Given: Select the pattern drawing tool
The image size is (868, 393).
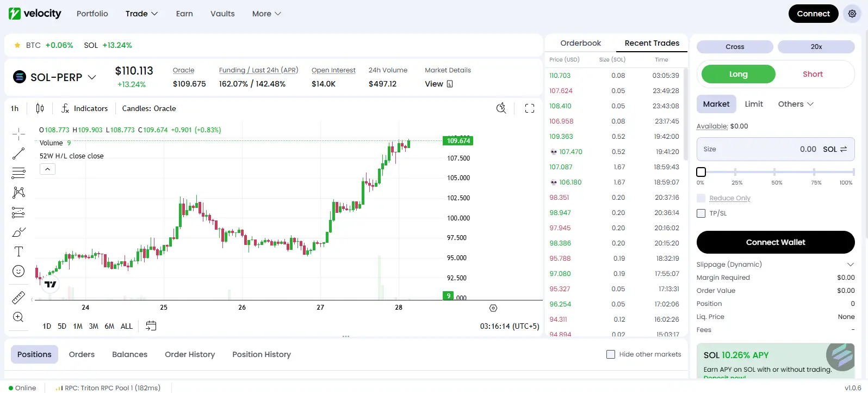Looking at the screenshot, I should tap(18, 193).
